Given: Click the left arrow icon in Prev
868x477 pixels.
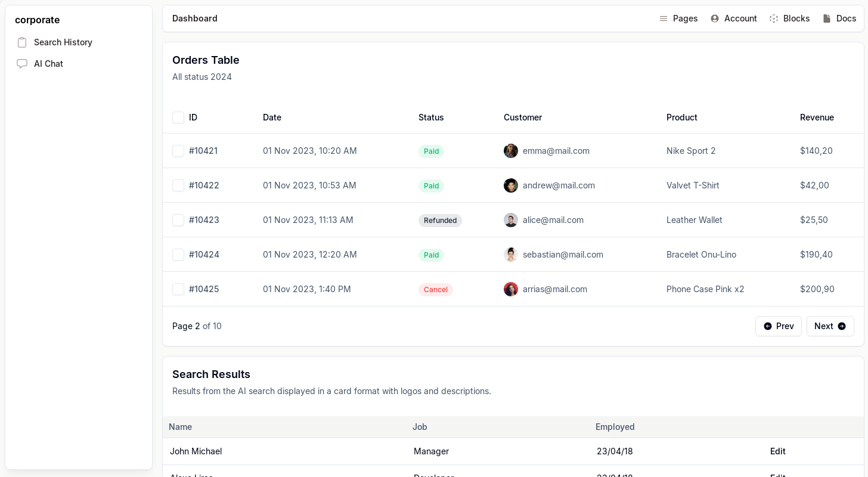Looking at the screenshot, I should [767, 326].
